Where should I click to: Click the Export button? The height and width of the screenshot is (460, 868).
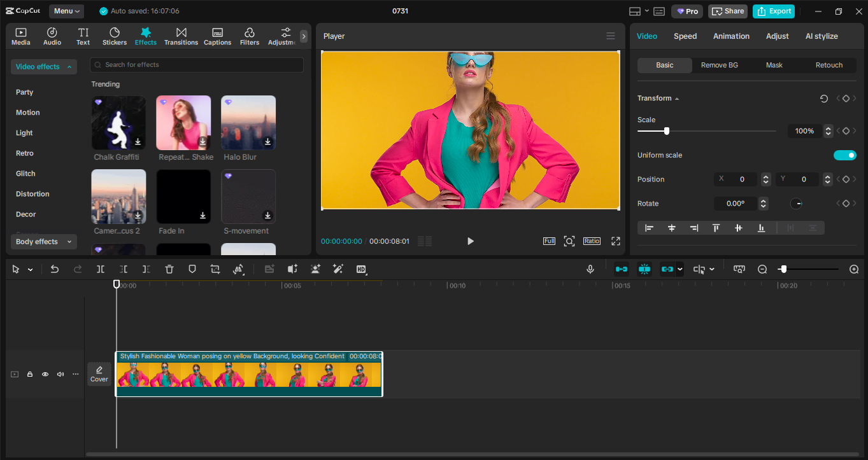[x=773, y=11]
